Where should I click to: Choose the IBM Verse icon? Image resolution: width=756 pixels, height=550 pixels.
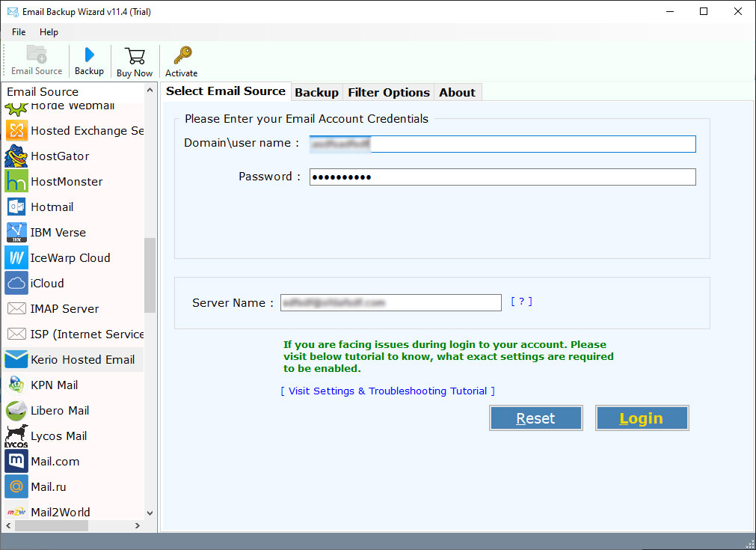[16, 233]
